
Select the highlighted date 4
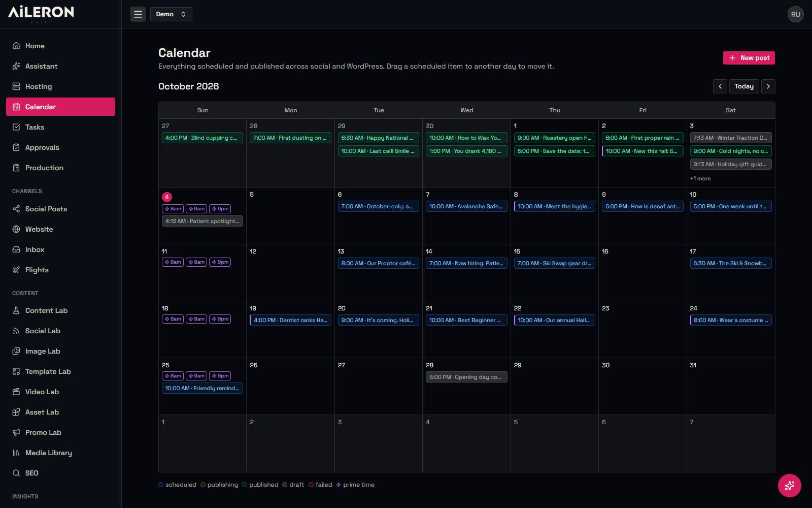[167, 197]
